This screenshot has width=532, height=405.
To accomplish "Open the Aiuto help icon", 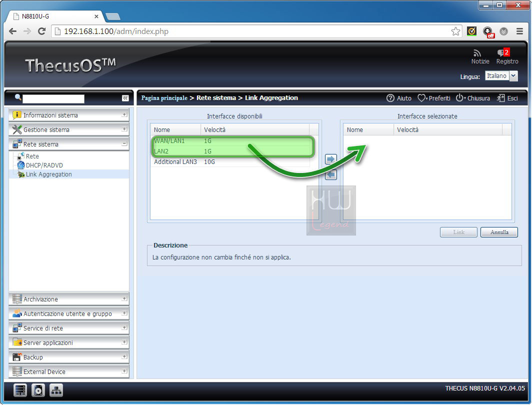I will coord(390,98).
